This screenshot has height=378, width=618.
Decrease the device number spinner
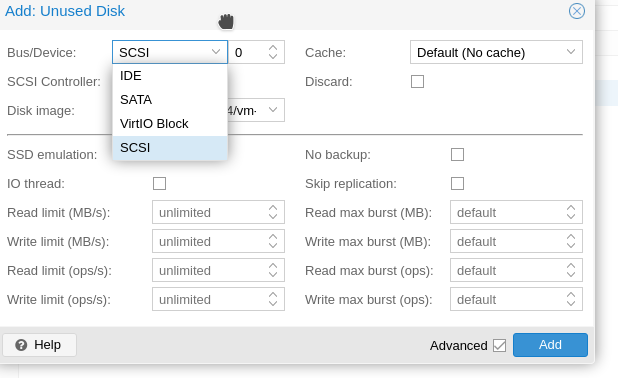point(273,56)
